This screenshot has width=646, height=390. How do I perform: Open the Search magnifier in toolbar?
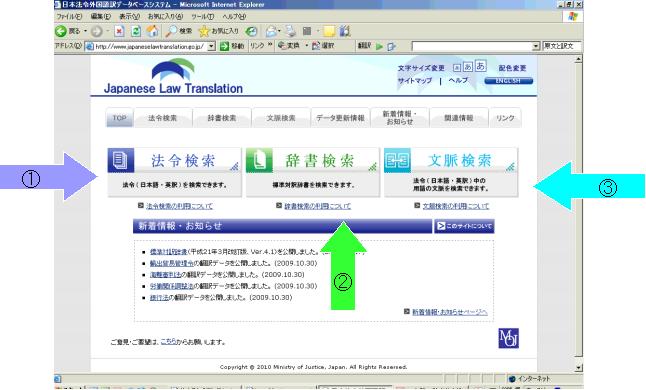pos(171,31)
